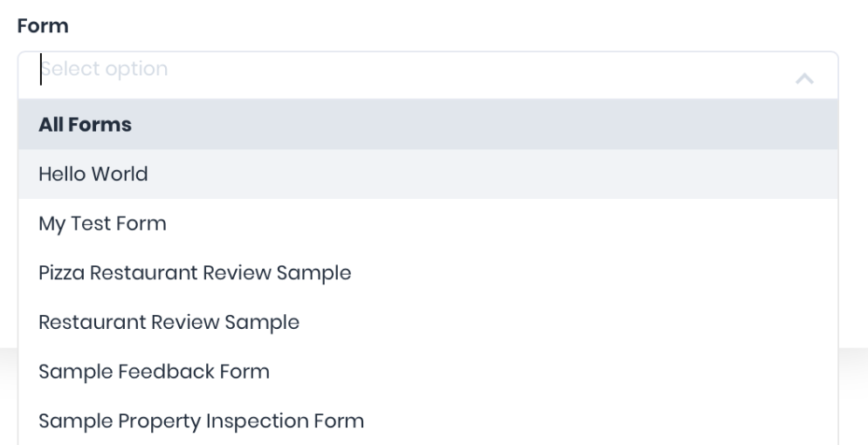
Task: Click the up-arrow icon in the Form field
Action: pos(804,79)
